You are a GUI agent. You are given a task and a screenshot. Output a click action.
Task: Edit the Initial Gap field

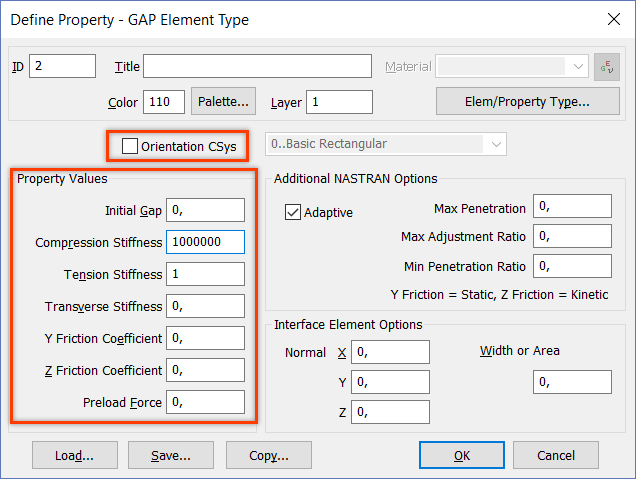pyautogui.click(x=206, y=210)
